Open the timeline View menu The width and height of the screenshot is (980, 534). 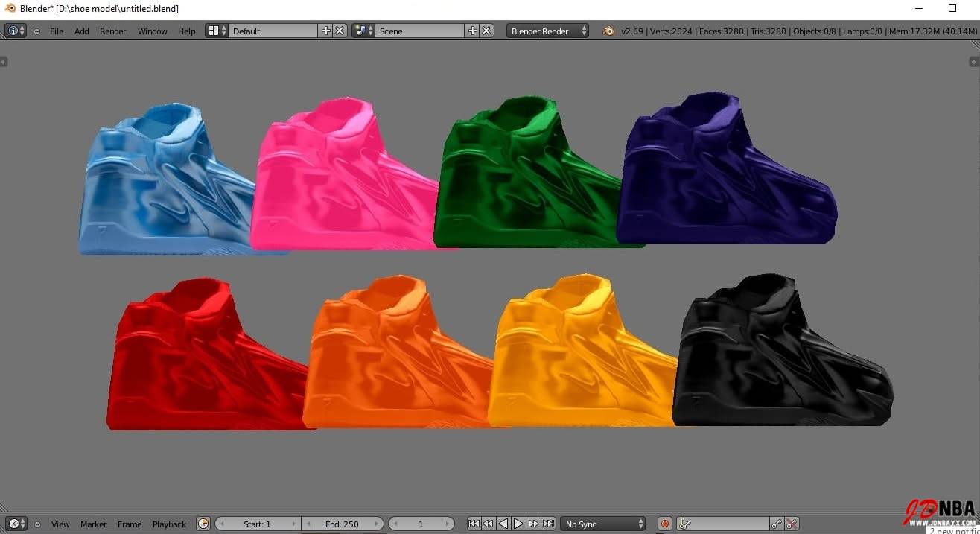point(60,524)
